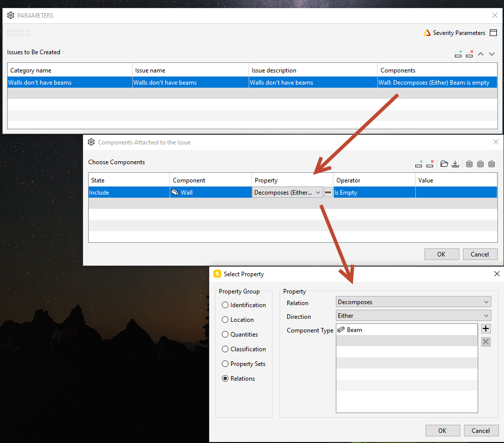The height and width of the screenshot is (443, 504).
Task: Click the Operator column header
Action: (374, 180)
